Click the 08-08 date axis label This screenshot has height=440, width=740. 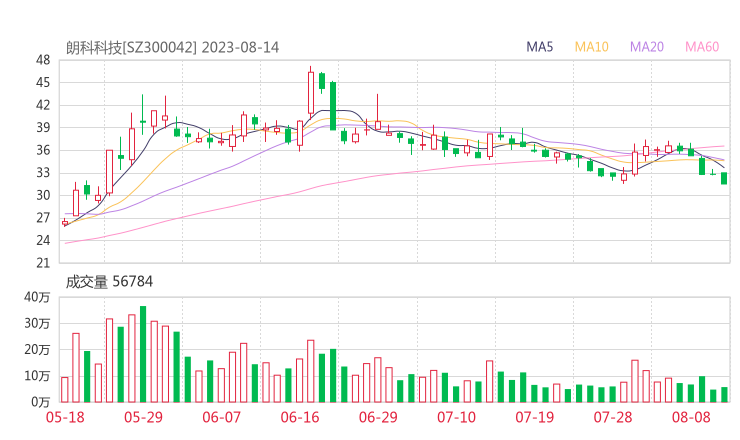[691, 417]
